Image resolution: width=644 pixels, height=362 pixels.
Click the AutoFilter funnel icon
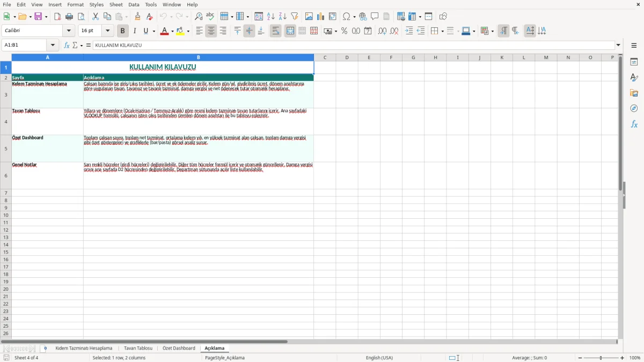click(x=294, y=17)
